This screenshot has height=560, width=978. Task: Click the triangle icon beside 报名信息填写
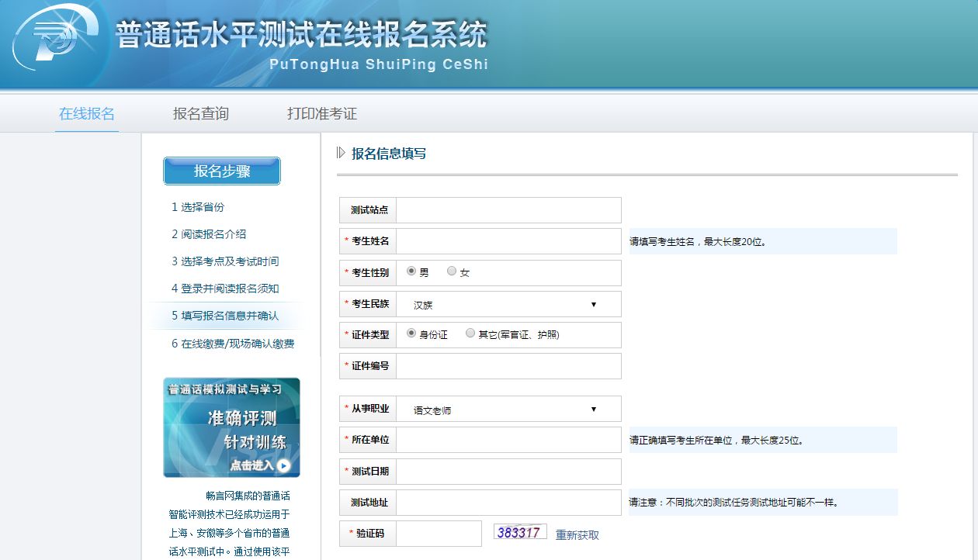pyautogui.click(x=341, y=153)
